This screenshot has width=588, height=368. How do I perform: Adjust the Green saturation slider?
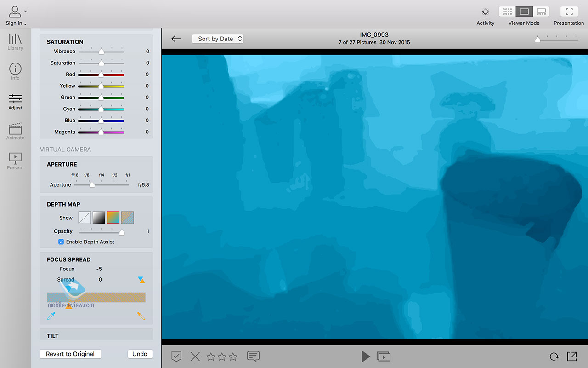click(x=101, y=98)
